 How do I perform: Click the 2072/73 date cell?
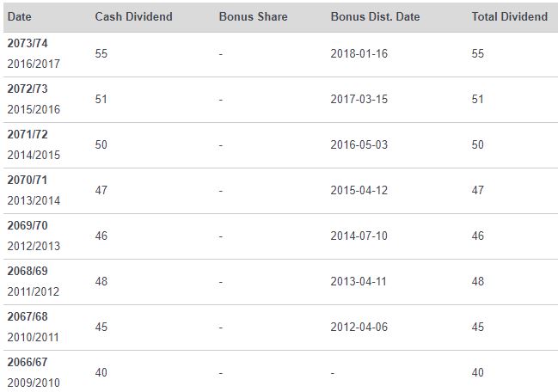point(34,99)
